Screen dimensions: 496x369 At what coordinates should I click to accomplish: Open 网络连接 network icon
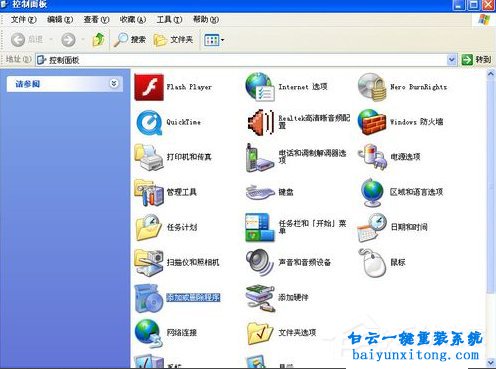point(149,333)
